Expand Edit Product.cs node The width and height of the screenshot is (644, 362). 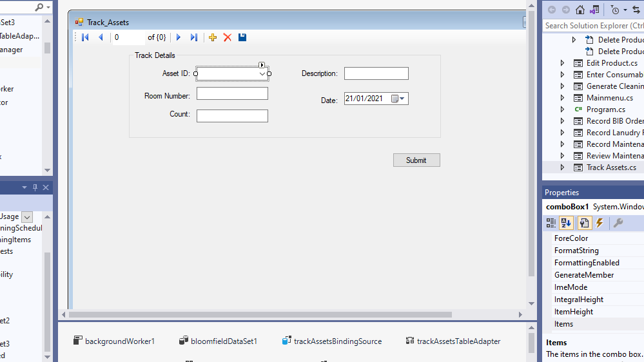[x=562, y=62]
